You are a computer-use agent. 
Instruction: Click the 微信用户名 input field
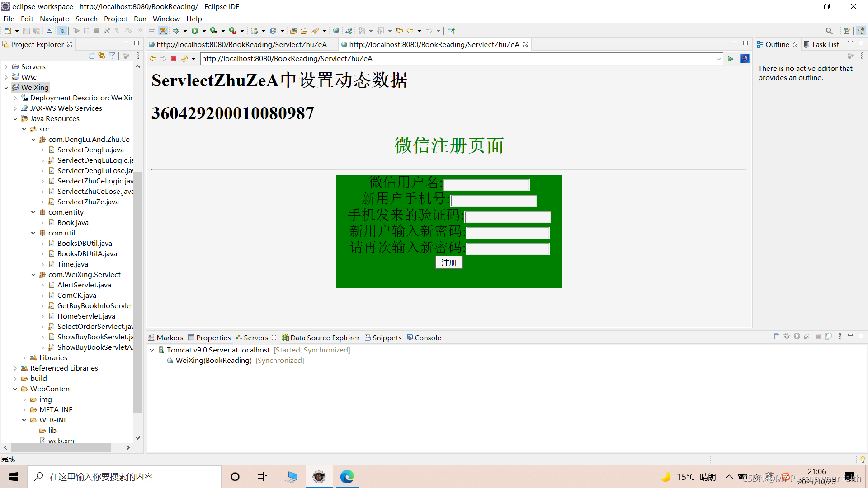486,185
